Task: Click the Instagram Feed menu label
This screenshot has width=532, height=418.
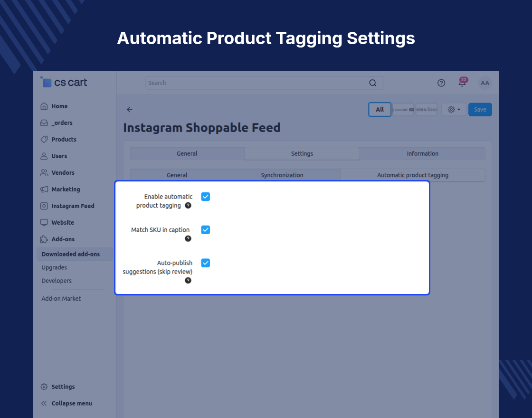Action: [73, 206]
